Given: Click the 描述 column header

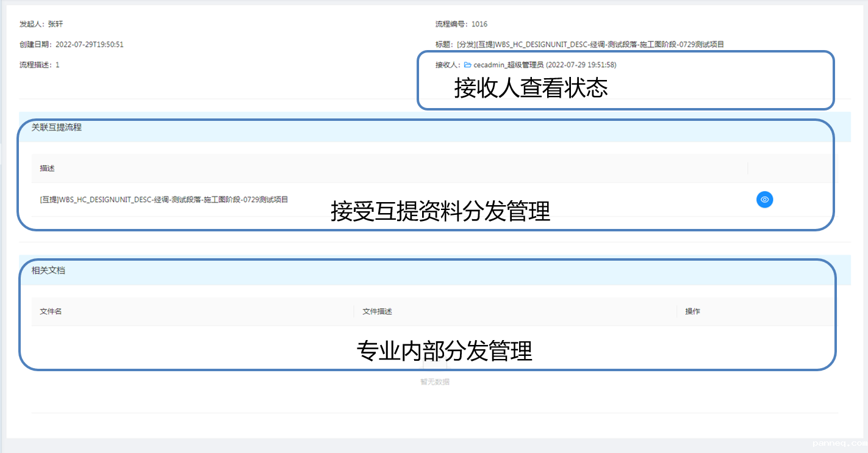Looking at the screenshot, I should [48, 168].
